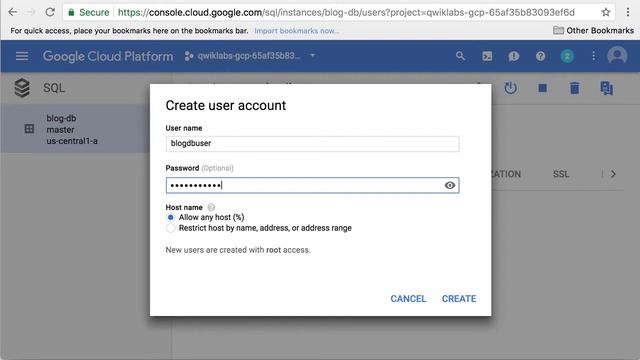Click the SQL heading text in sidebar

[54, 88]
